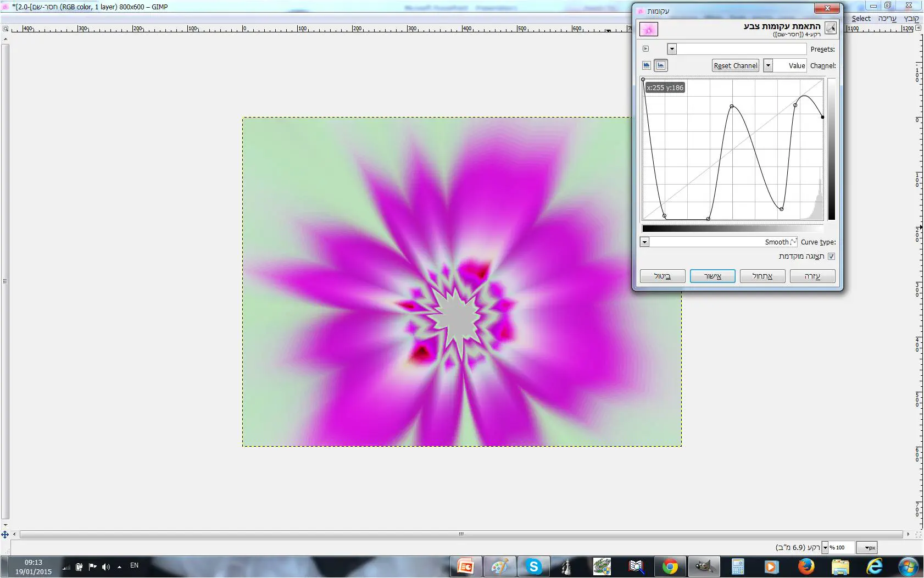Confirm curves with the אישור button
This screenshot has width=924, height=578.
pyautogui.click(x=713, y=276)
